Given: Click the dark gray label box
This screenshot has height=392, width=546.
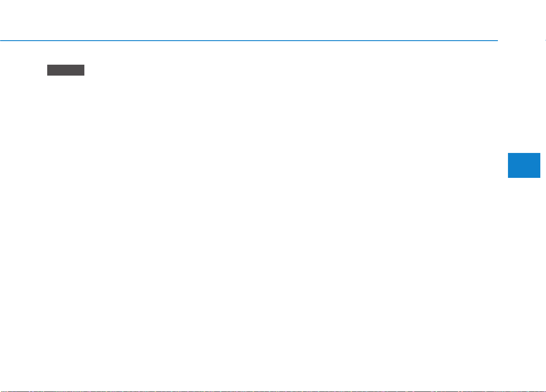Looking at the screenshot, I should [x=66, y=70].
